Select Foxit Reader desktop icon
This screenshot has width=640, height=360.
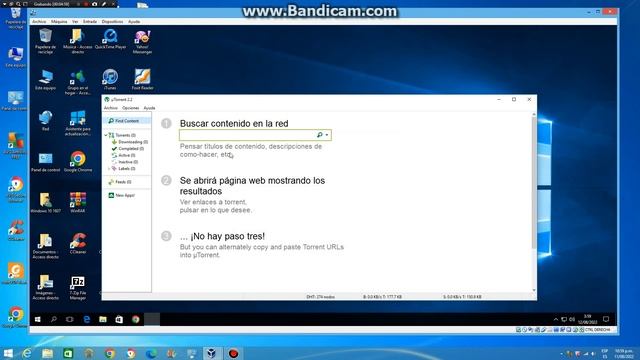(142, 80)
